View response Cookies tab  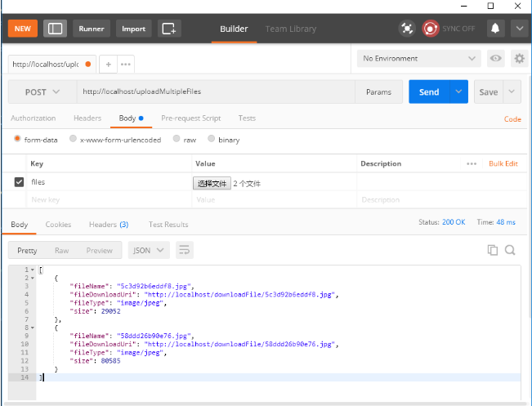[x=58, y=225]
